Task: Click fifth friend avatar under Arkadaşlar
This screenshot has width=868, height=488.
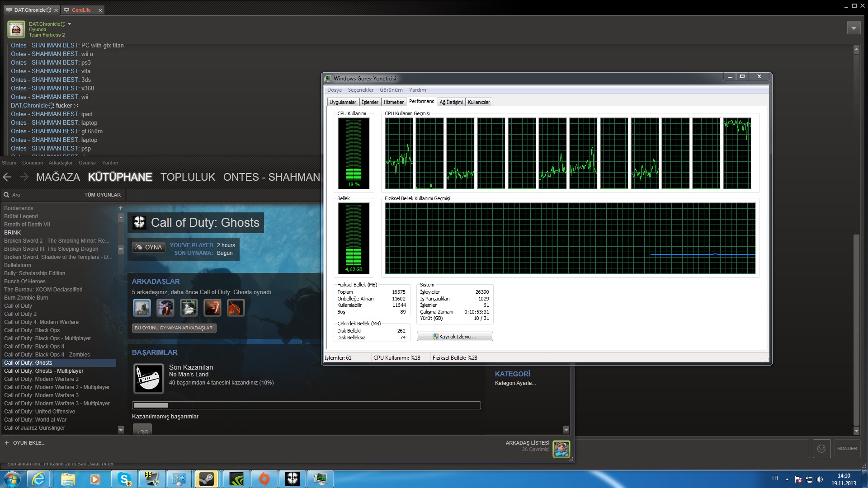Action: [236, 308]
